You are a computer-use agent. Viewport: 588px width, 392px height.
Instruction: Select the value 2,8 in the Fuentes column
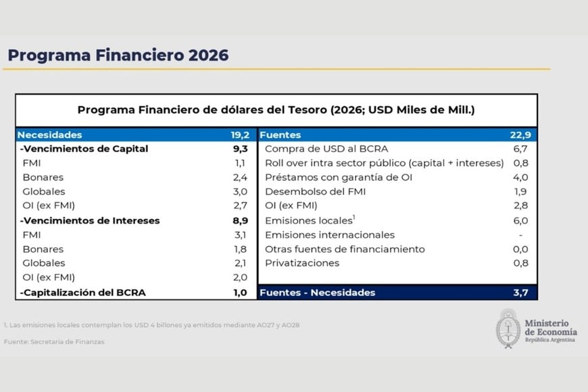pyautogui.click(x=520, y=205)
